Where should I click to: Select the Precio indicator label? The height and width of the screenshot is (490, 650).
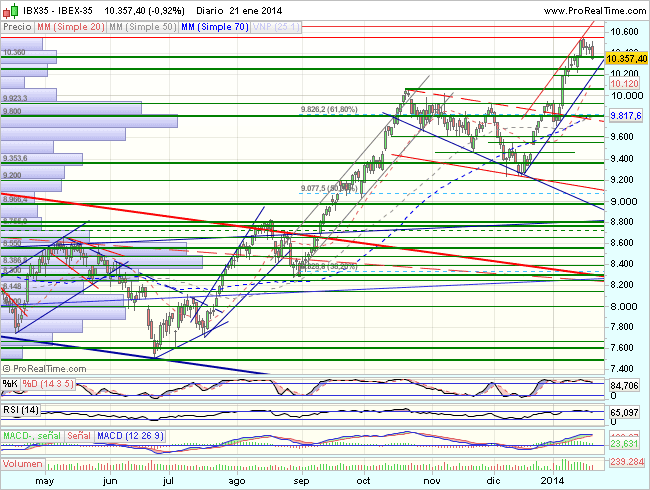click(x=17, y=27)
